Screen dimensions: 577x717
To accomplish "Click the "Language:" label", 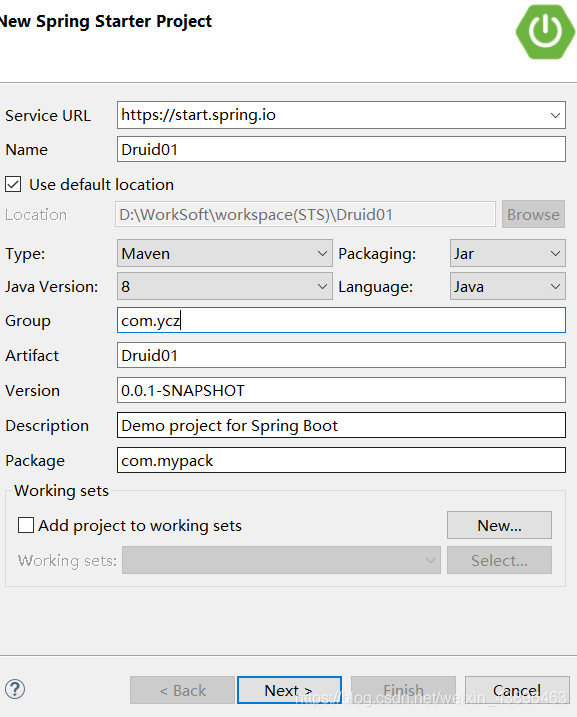I will click(x=375, y=287).
